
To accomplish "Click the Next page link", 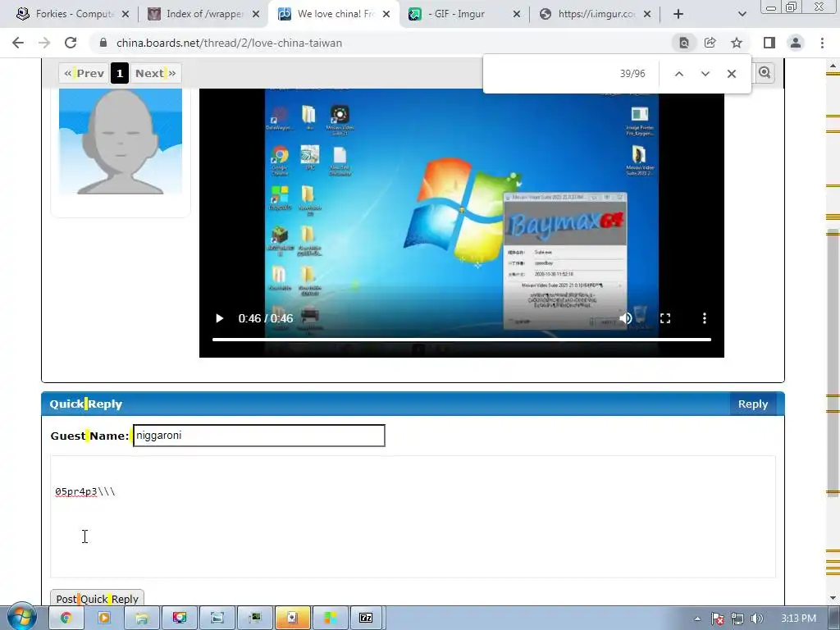I will click(x=155, y=73).
